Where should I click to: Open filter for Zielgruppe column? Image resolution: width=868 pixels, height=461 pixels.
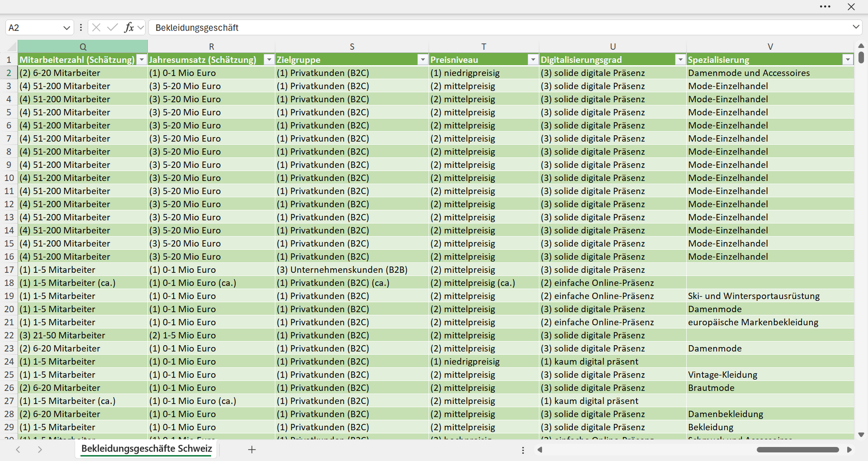click(x=423, y=59)
